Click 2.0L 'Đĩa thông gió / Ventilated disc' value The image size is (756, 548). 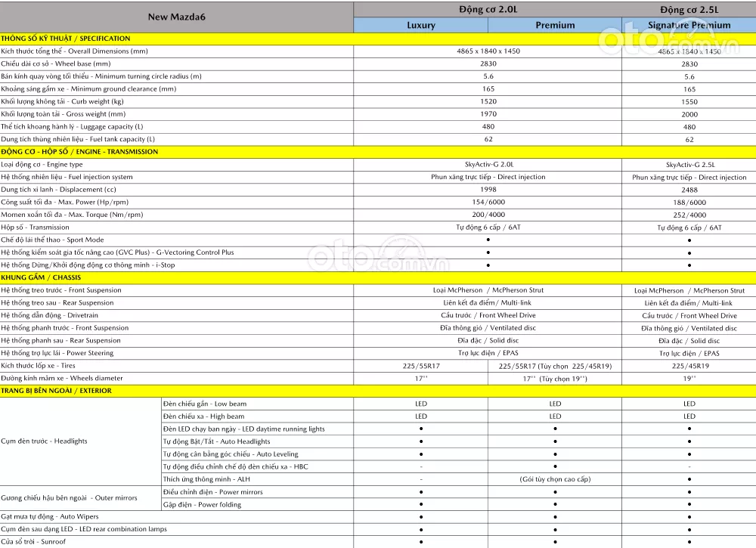[488, 328]
